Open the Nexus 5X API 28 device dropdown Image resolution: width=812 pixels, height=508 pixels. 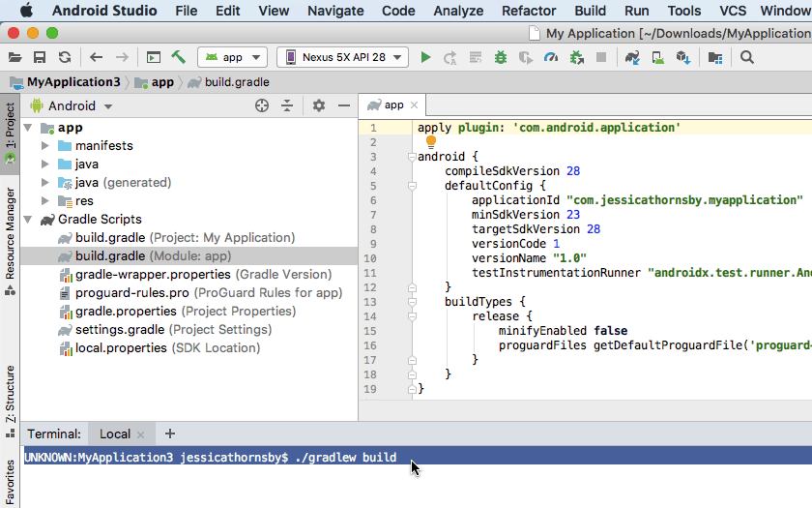(x=343, y=57)
